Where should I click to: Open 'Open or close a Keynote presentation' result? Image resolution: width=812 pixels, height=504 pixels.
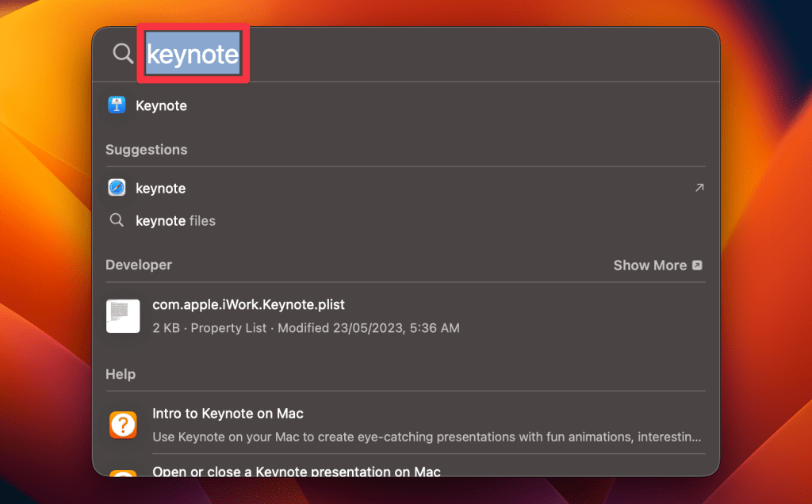[x=297, y=472]
